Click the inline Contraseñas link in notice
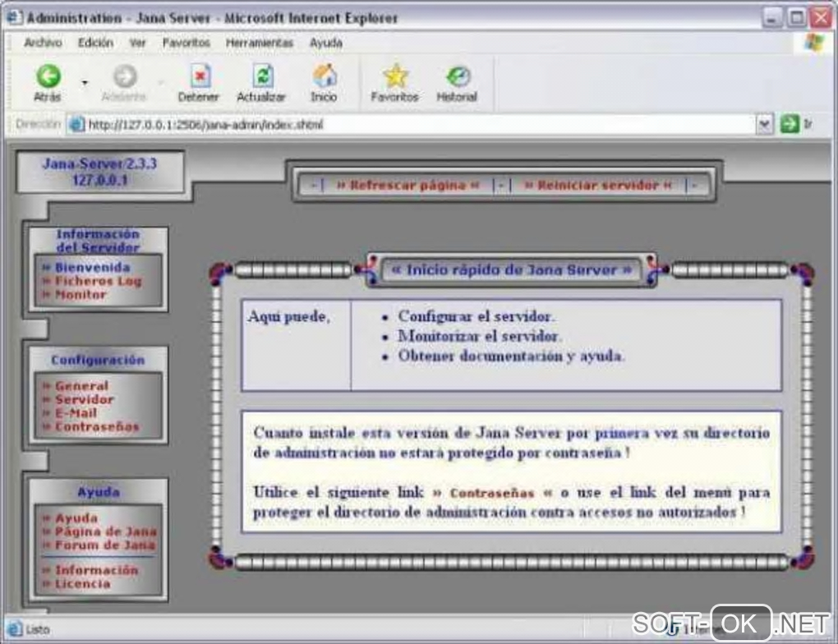838x644 pixels. click(492, 493)
